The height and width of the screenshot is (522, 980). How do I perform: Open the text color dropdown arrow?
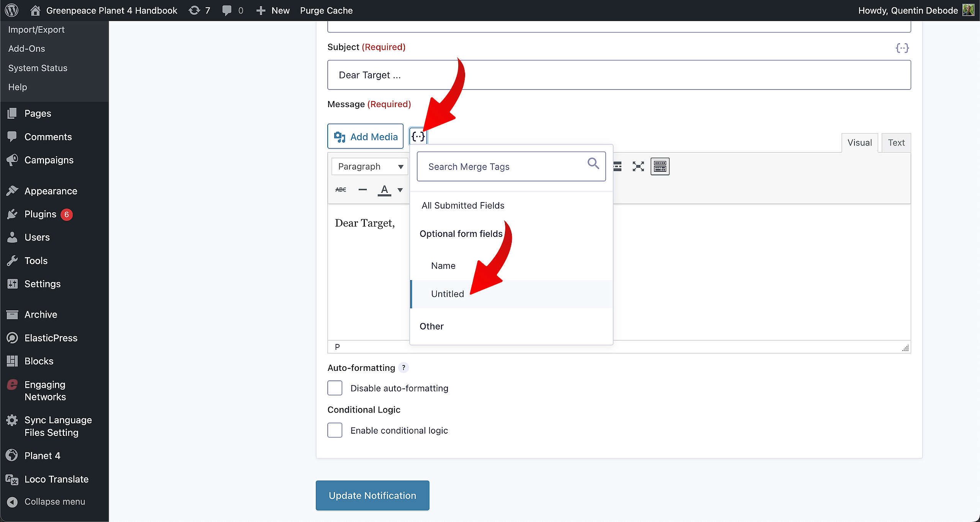click(400, 190)
